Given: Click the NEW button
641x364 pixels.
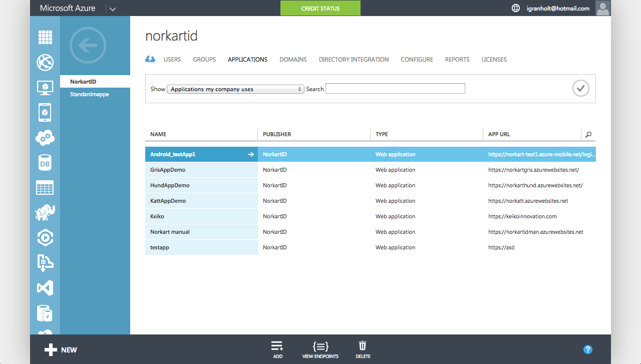Looking at the screenshot, I should point(61,350).
